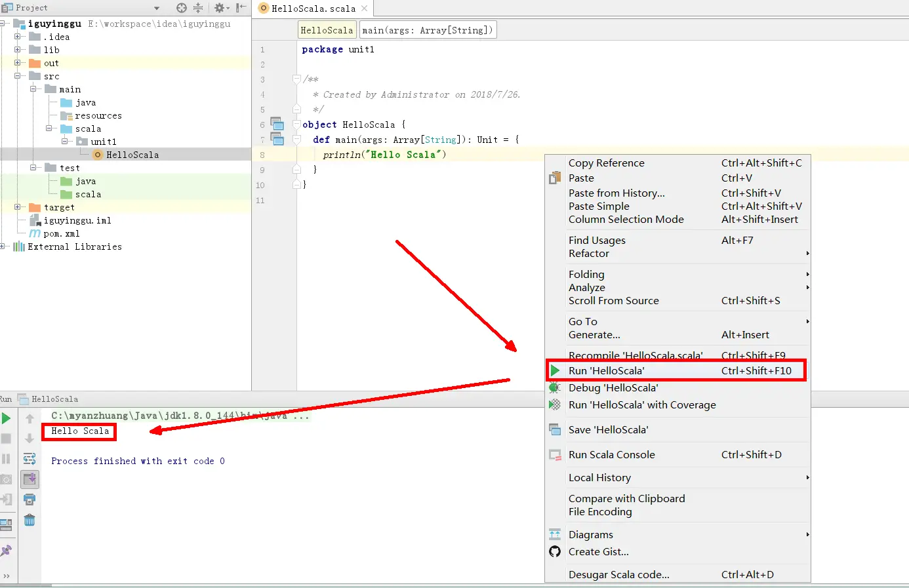Click the run gutter icon on line 7
The width and height of the screenshot is (909, 588).
pyautogui.click(x=277, y=139)
